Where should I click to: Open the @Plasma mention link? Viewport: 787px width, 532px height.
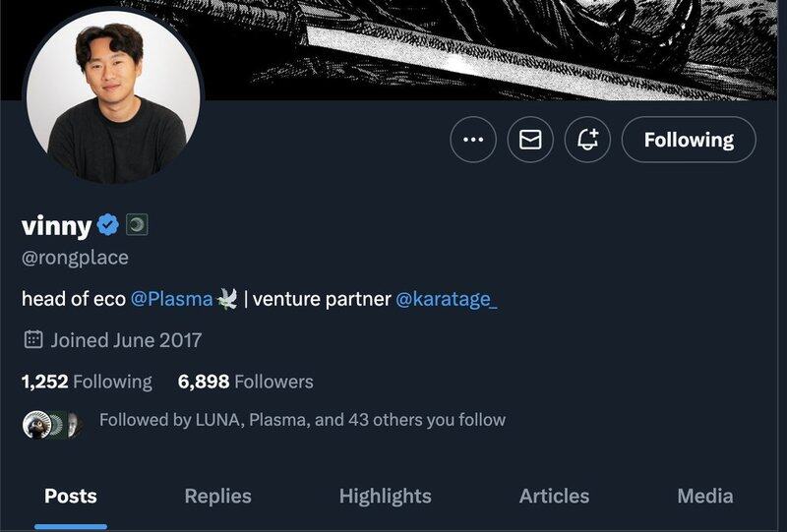[x=171, y=299]
